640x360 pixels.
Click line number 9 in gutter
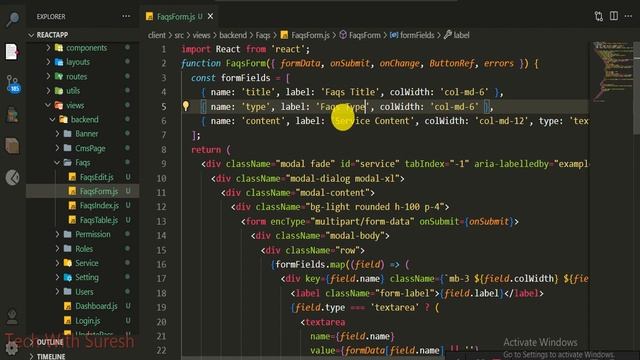(164, 164)
